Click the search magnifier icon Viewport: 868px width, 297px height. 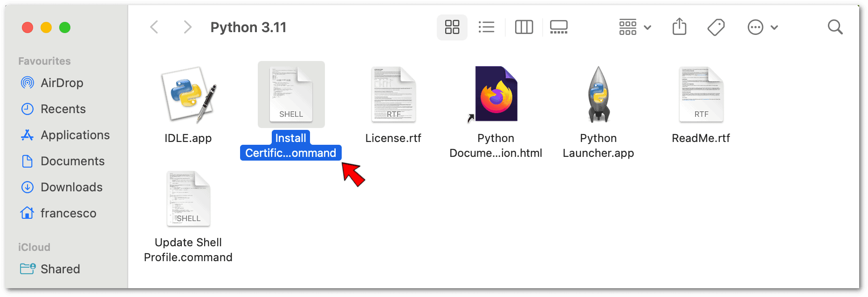(x=835, y=27)
